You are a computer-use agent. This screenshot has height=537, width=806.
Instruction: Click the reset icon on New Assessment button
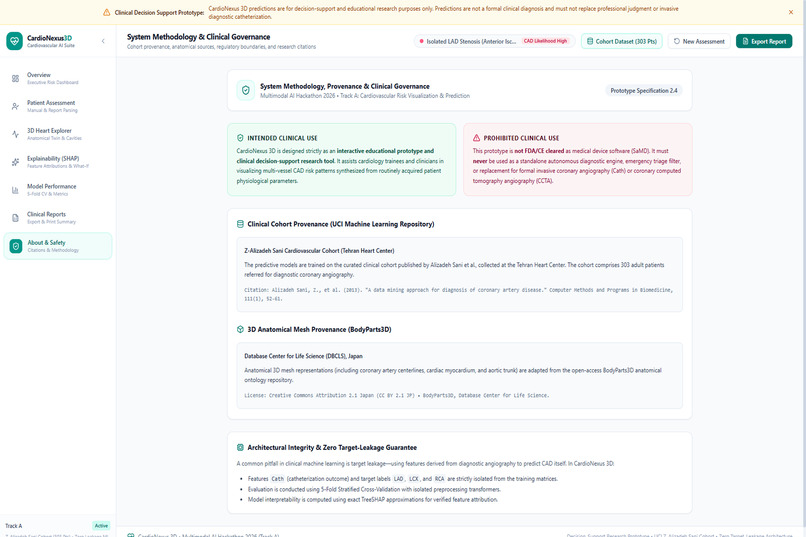tap(676, 41)
